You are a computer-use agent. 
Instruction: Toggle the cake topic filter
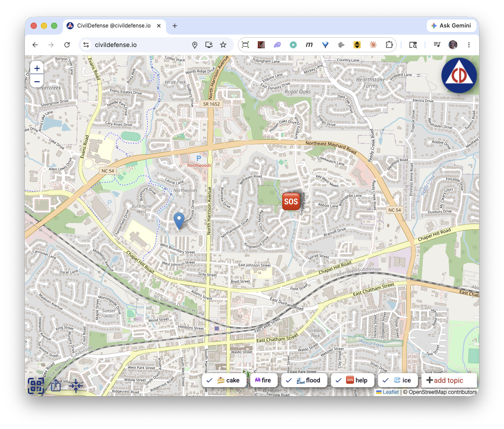[224, 380]
